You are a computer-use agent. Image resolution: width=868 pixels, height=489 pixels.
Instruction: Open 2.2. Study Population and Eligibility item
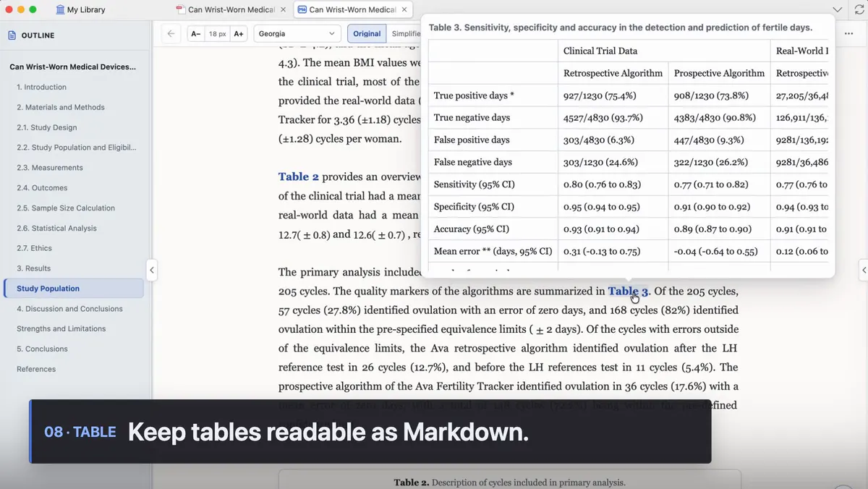(76, 148)
